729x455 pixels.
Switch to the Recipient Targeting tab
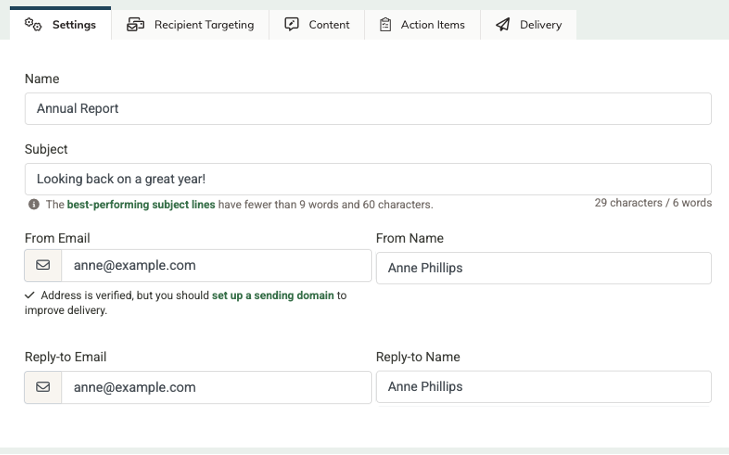click(x=203, y=25)
